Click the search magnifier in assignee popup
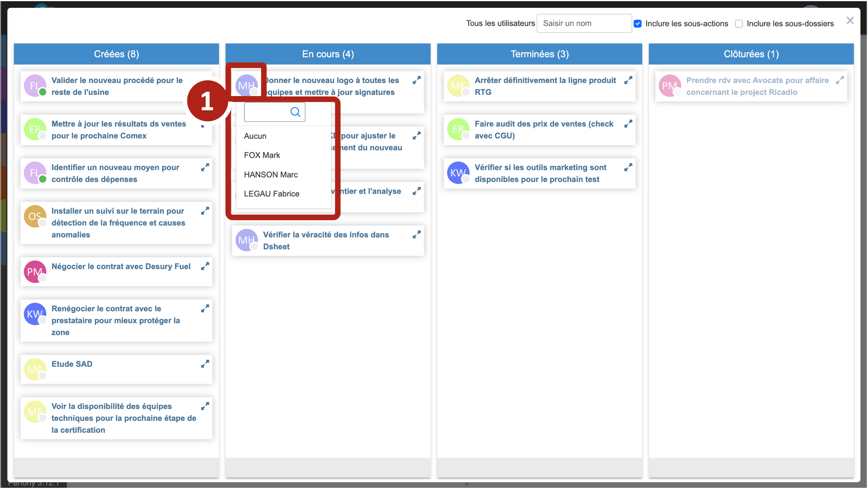Screen dimensions: 868x489 click(x=295, y=112)
